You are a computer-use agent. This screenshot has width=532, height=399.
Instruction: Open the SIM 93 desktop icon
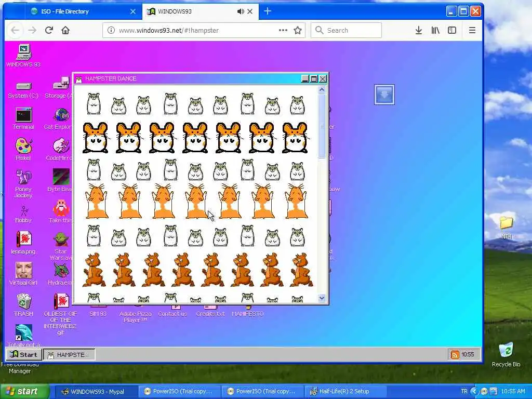click(x=98, y=310)
